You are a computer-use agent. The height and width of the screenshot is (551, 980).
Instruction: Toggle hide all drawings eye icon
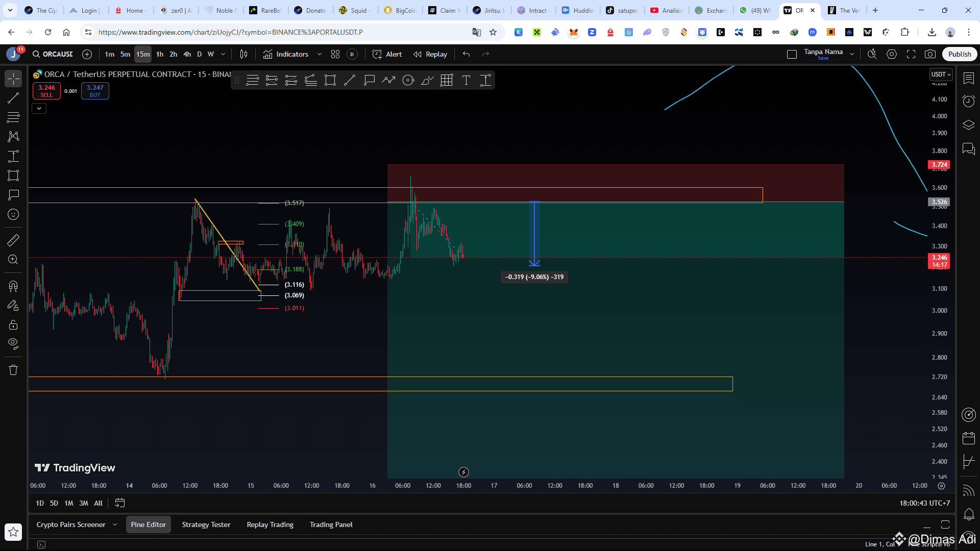coord(13,343)
